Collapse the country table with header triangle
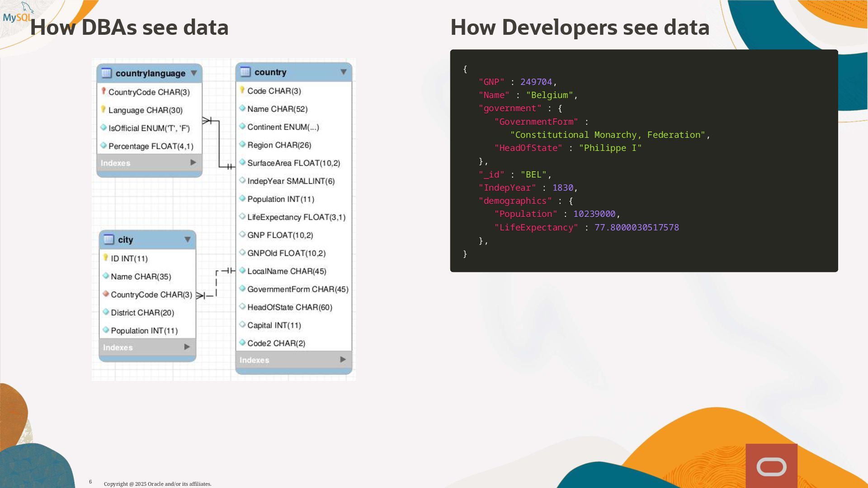This screenshot has width=868, height=488. tap(344, 72)
